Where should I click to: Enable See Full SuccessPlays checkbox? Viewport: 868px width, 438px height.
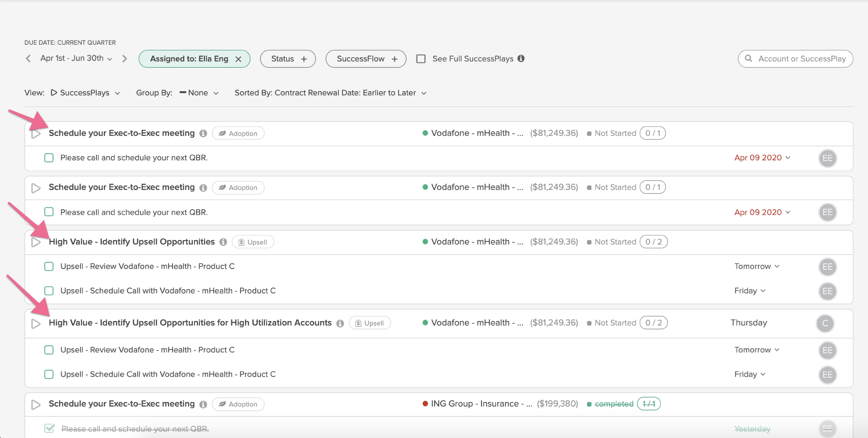pos(421,59)
